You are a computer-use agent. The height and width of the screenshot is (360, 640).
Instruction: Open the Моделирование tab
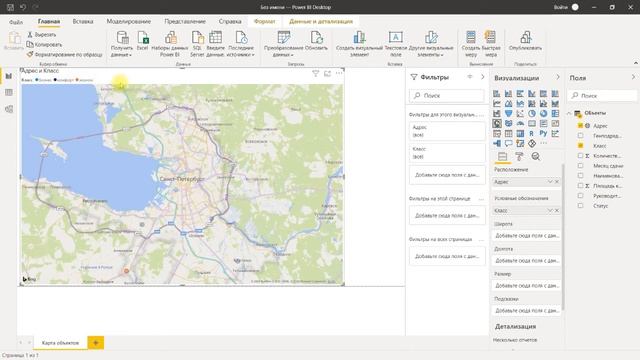pyautogui.click(x=129, y=21)
